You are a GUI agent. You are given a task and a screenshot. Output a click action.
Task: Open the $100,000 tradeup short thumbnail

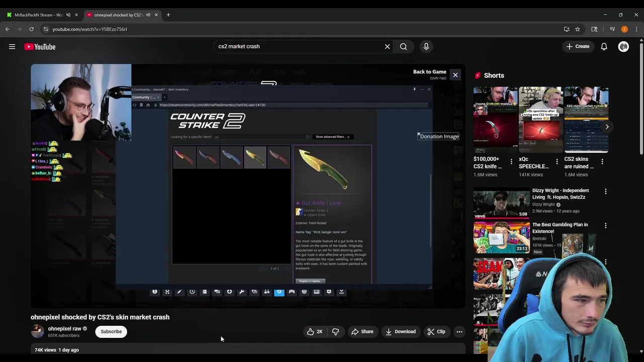click(496, 120)
